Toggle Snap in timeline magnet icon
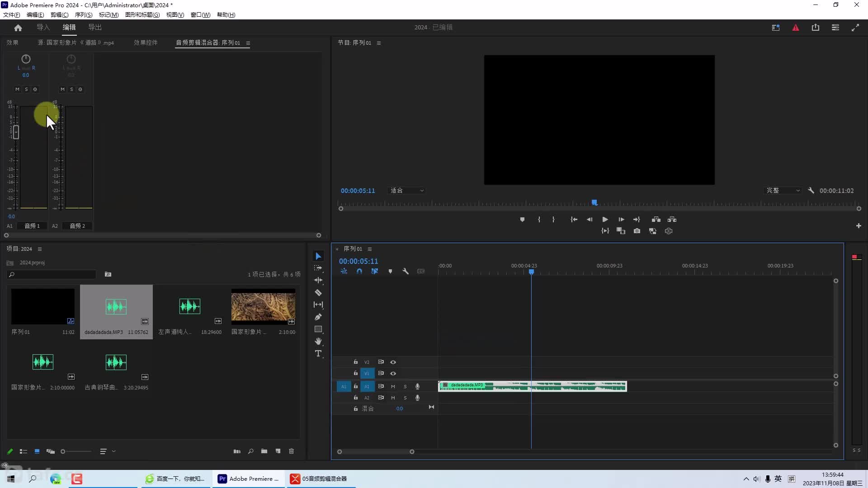This screenshot has width=868, height=488. click(359, 272)
